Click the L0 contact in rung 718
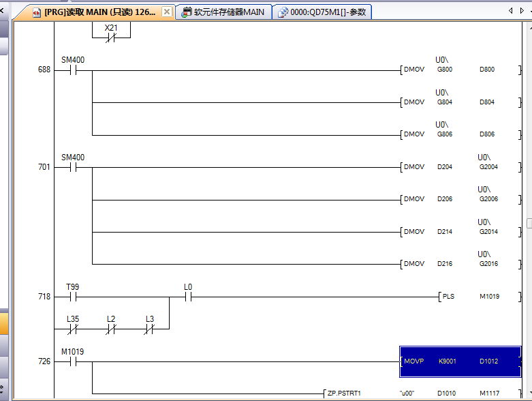 (x=188, y=297)
